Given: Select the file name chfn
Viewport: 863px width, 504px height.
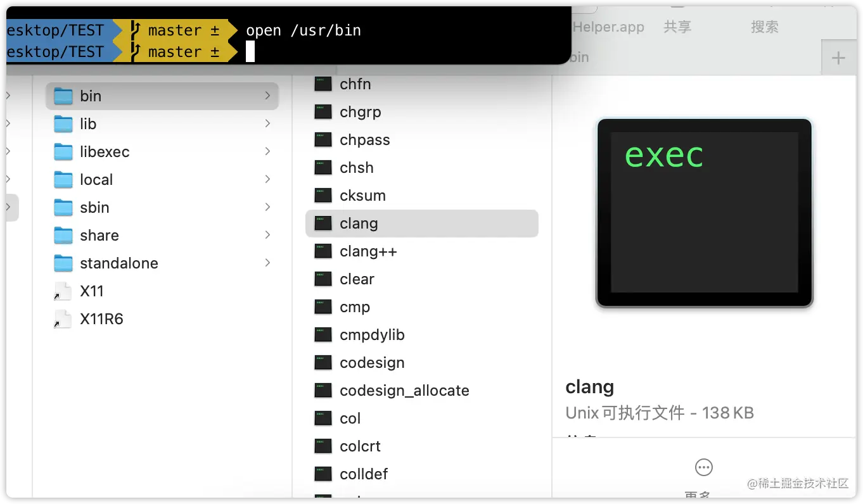Looking at the screenshot, I should (x=355, y=84).
